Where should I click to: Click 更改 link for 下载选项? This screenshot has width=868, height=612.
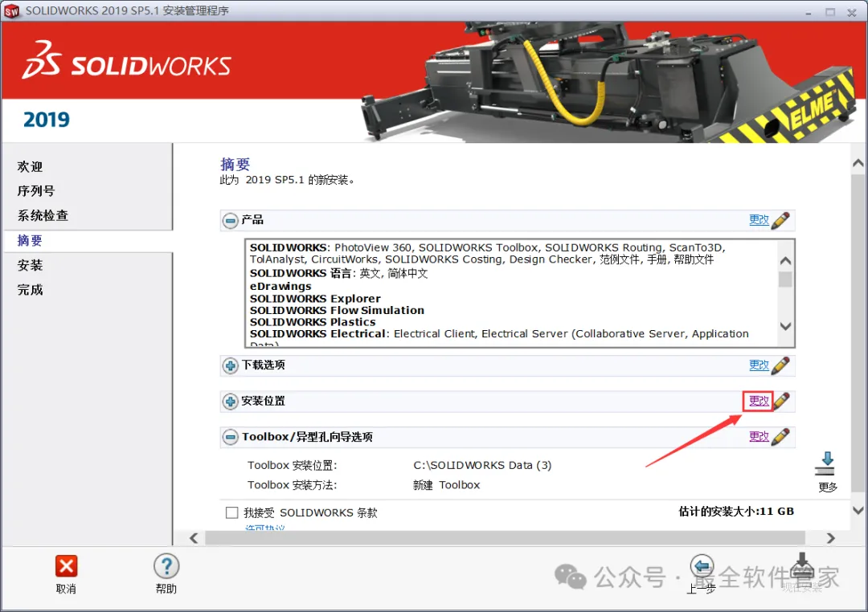[759, 365]
